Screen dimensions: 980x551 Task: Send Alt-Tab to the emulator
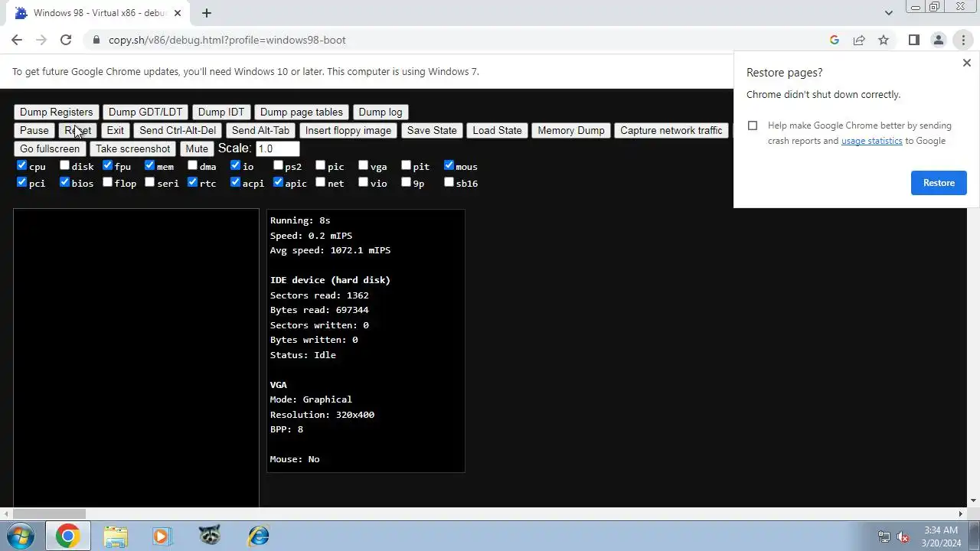coord(260,130)
